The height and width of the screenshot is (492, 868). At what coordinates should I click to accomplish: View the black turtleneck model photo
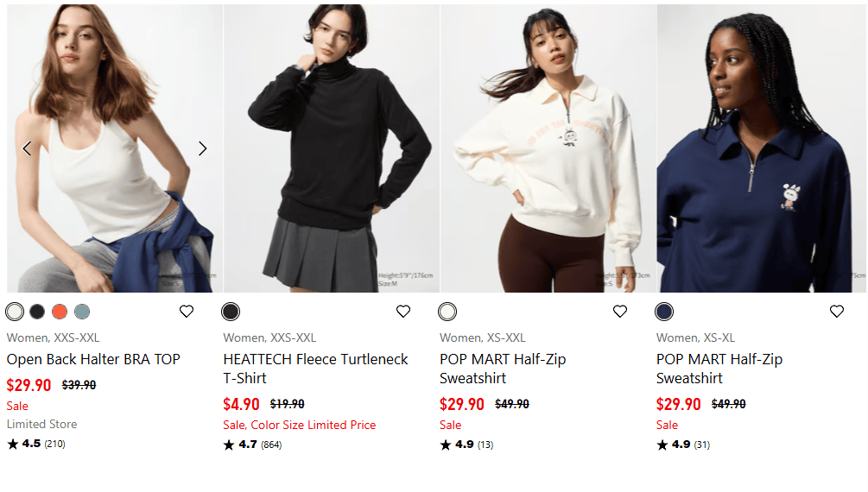(332, 148)
